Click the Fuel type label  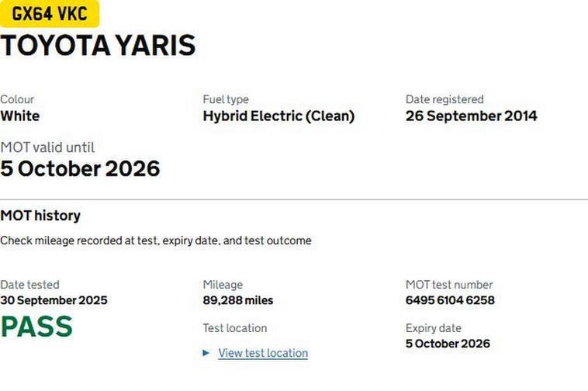click(x=226, y=99)
